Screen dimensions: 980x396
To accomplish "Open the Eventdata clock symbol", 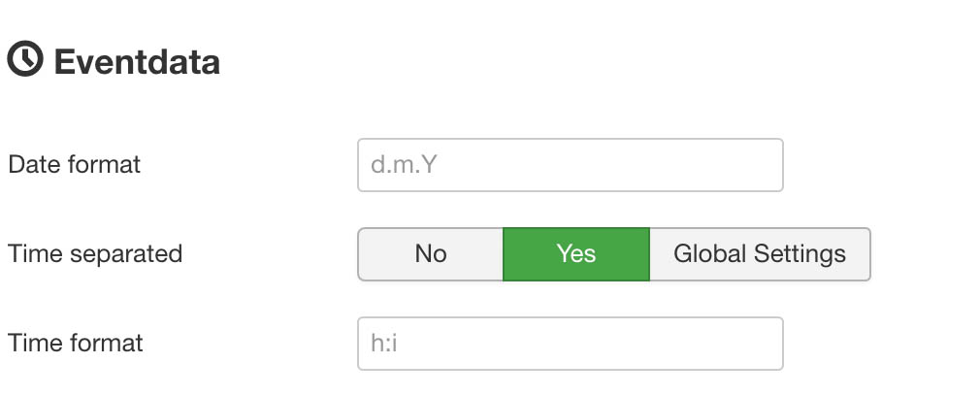I will point(25,59).
